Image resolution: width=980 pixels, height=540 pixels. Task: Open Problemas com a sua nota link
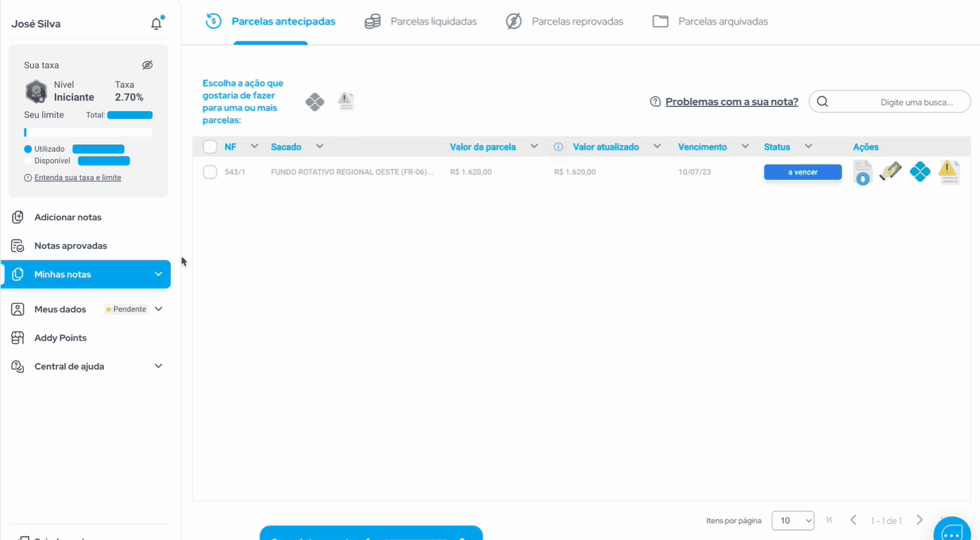coord(732,102)
